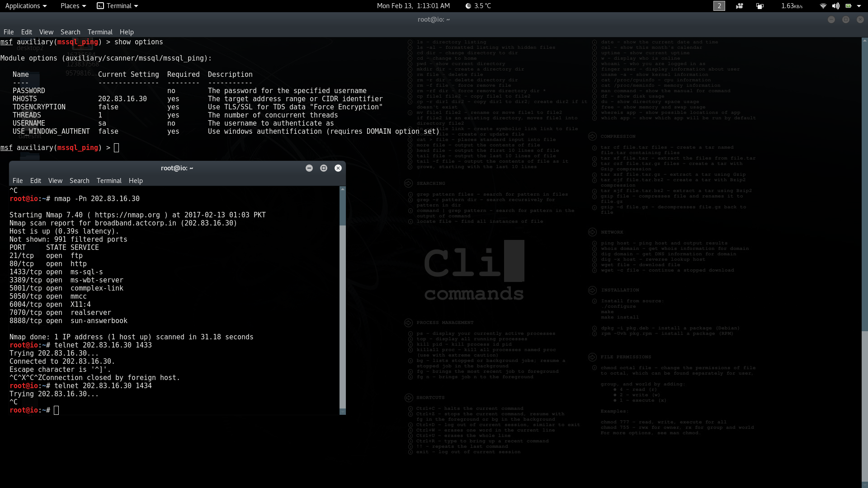This screenshot has width=868, height=488.
Task: Close the front root@io terminal window
Action: [338, 168]
